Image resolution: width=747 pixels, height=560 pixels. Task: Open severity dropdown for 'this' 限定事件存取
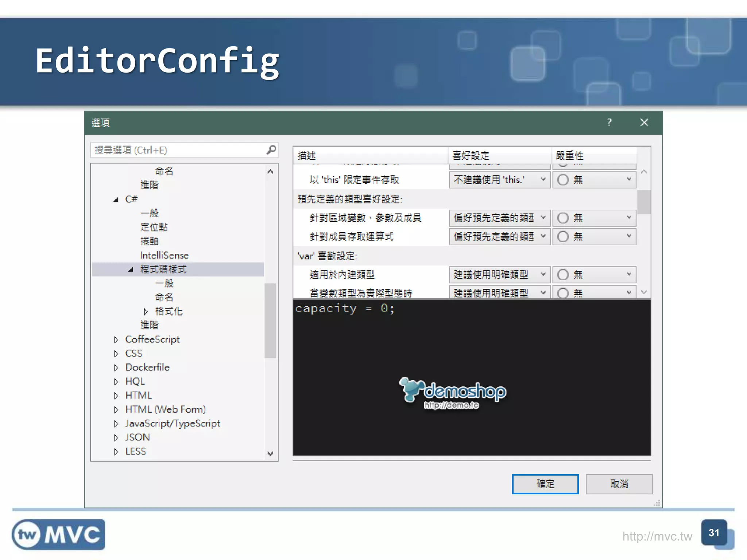(x=594, y=180)
